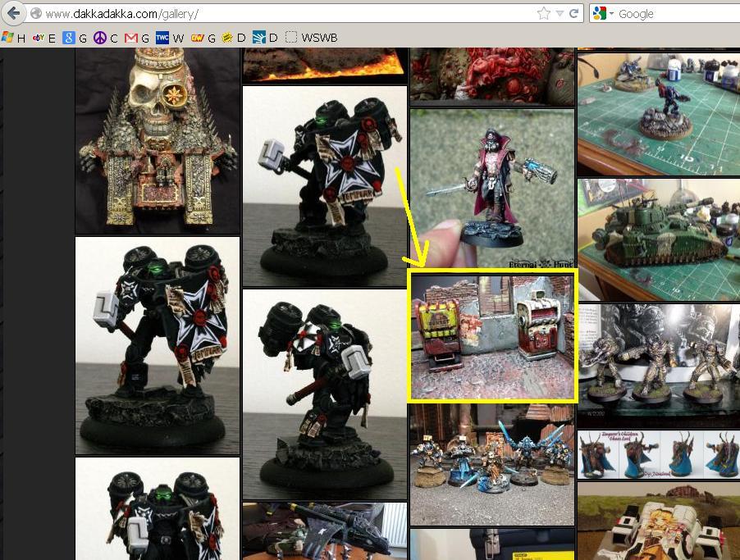Open the green camouflage tank thumbnail
Image resolution: width=740 pixels, height=560 pixels.
pos(659,239)
